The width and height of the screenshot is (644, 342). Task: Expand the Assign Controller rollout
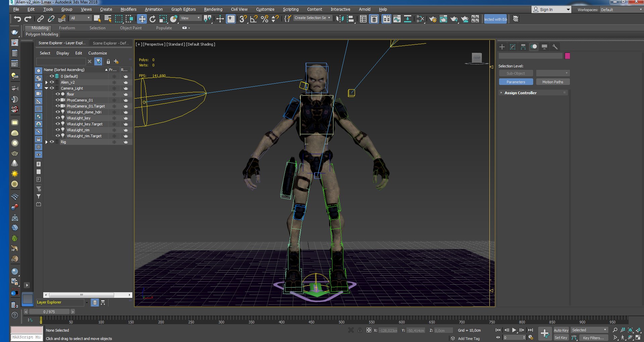tap(520, 93)
